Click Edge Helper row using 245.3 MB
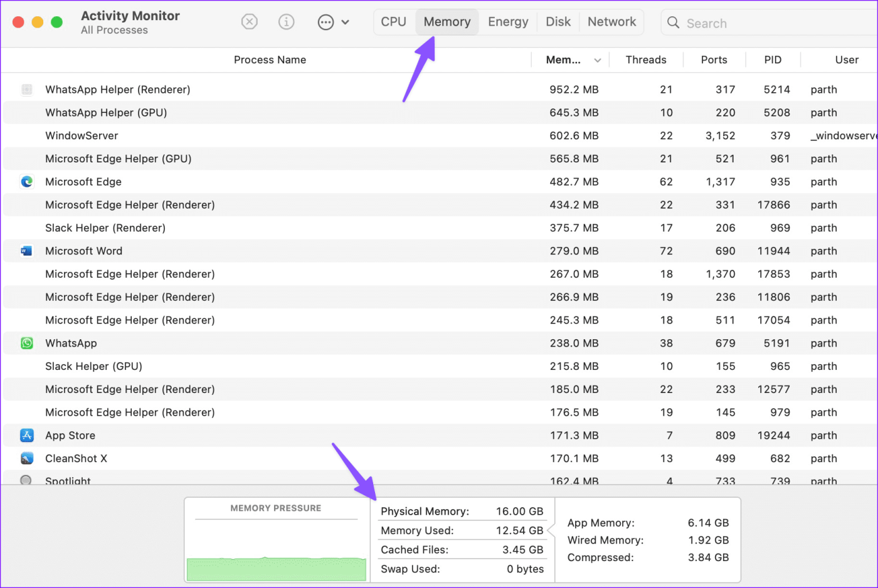This screenshot has height=588, width=878. 440,320
